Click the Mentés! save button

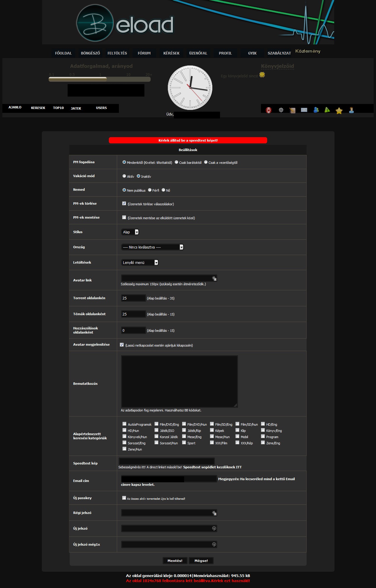[x=175, y=560]
